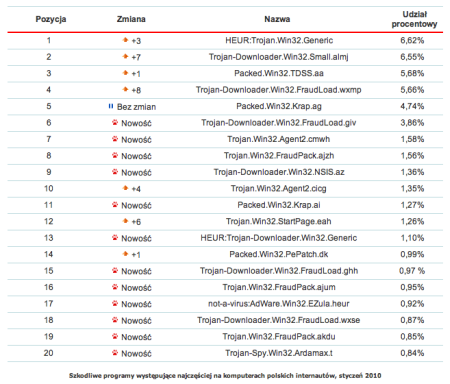Image resolution: width=450 pixels, height=384 pixels.
Task: Select Trojan.Win32.FraudPack.ajzh entry
Action: [x=279, y=155]
